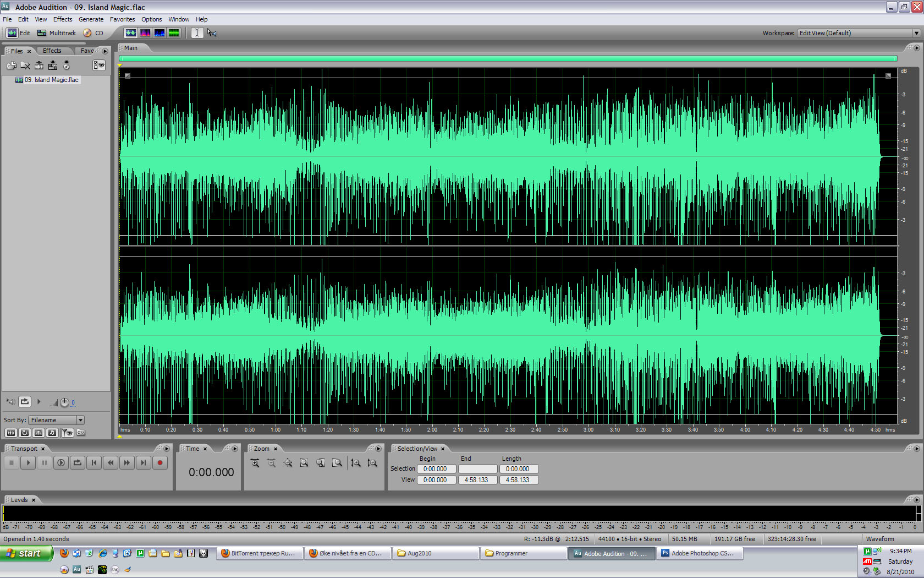Adjust the preview volume knob
Image resolution: width=924 pixels, height=578 pixels.
64,402
